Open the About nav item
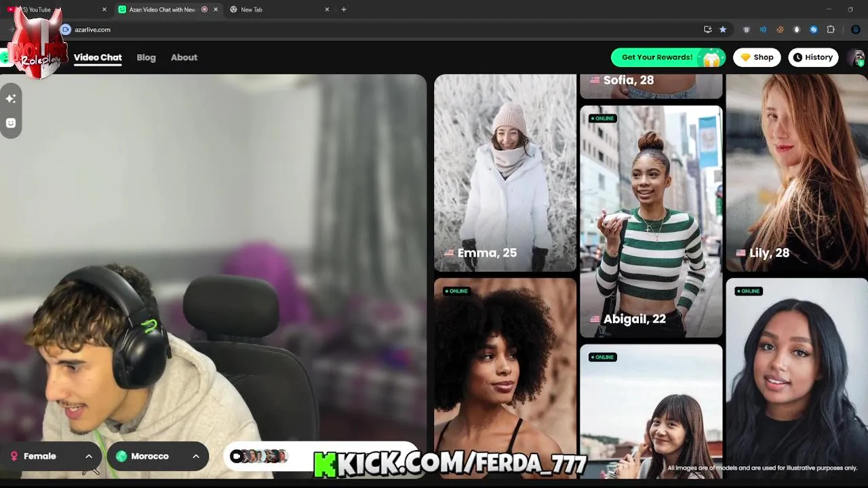 point(184,58)
